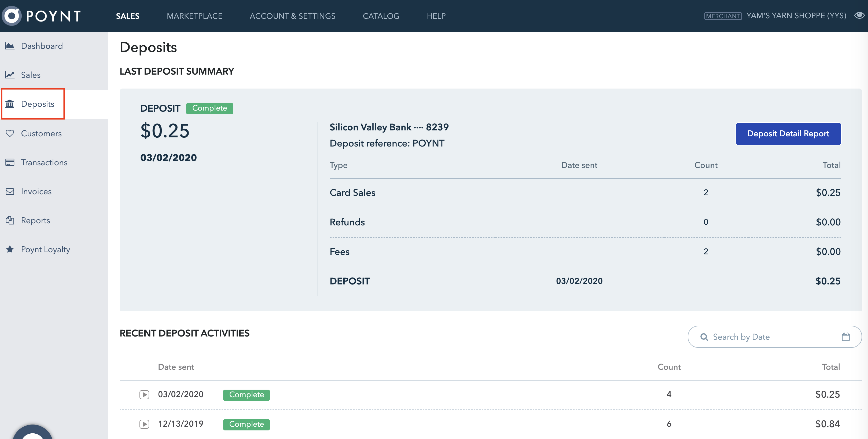Open the chat bubble at bottom left
This screenshot has height=439, width=868.
(32, 432)
